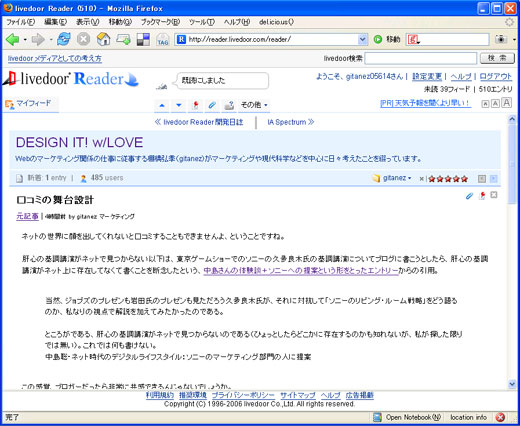Click the camera icon in the toolbar
The image size is (520, 426).
[501, 39]
